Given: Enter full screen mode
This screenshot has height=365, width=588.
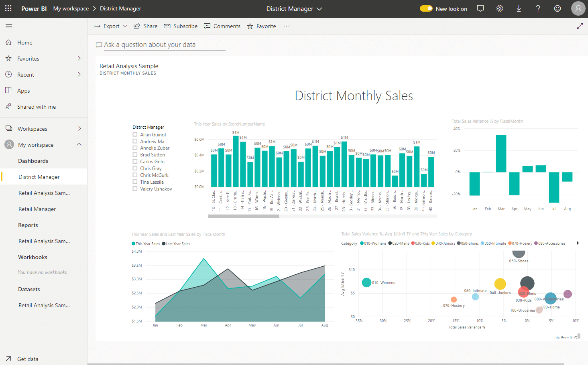Looking at the screenshot, I should coord(580,26).
